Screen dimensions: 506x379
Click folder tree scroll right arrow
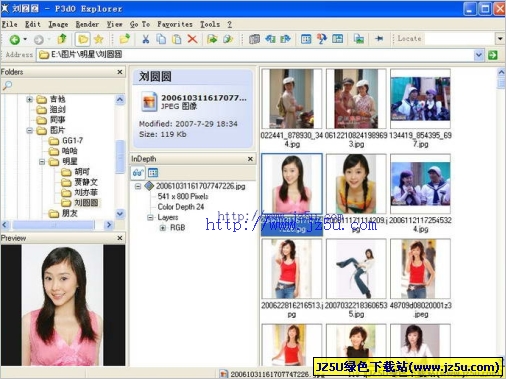[x=109, y=225]
